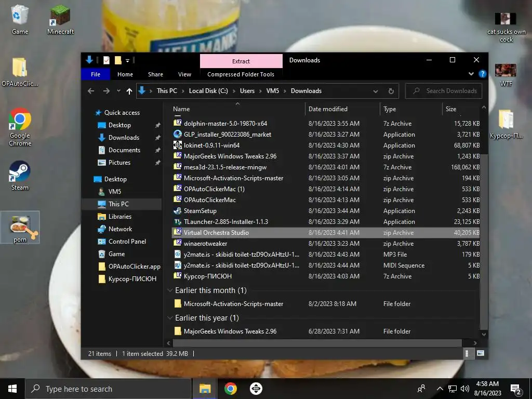Open Pictures in navigation pane

click(119, 163)
